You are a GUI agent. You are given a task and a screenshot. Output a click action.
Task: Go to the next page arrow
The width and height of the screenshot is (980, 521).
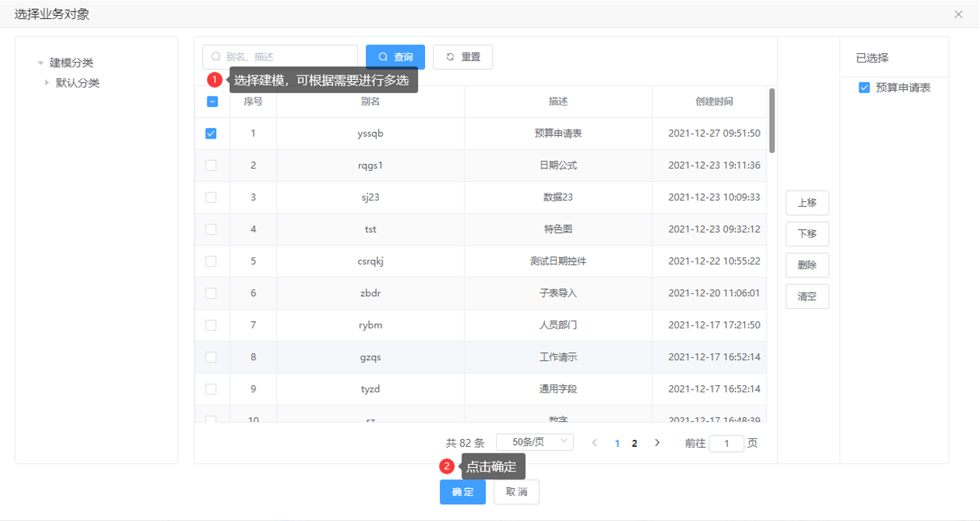coord(657,443)
